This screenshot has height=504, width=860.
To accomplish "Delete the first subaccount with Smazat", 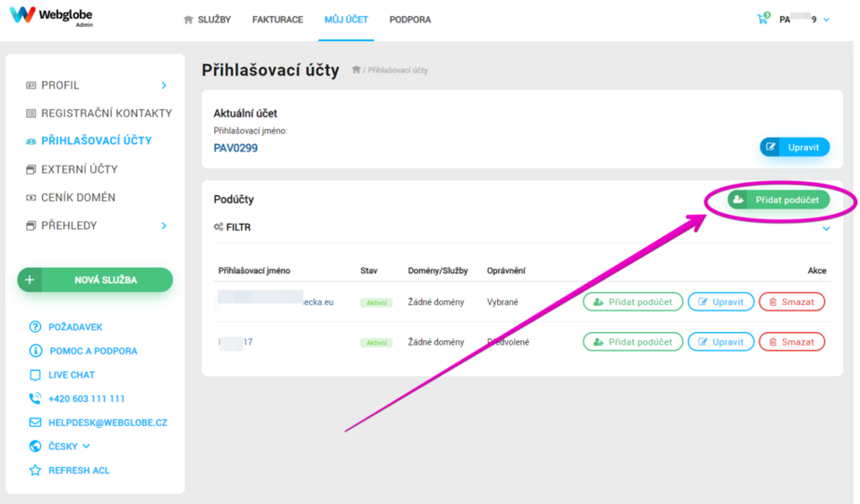I will (791, 302).
